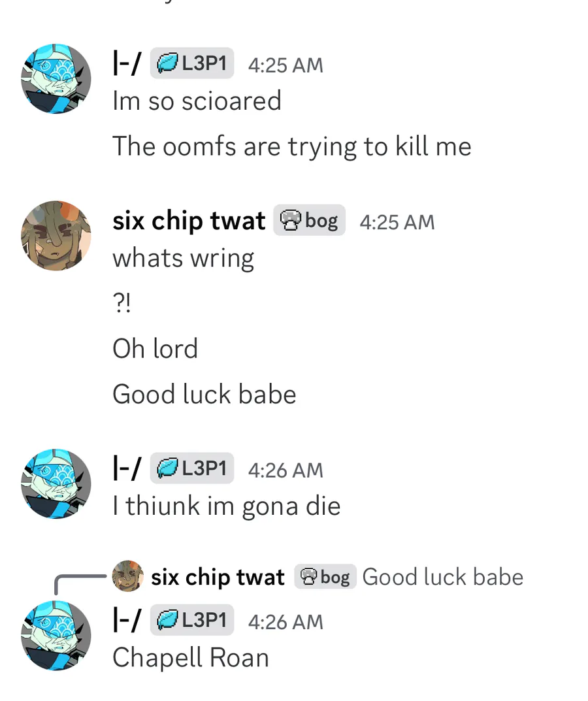Image resolution: width=588 pixels, height=701 pixels.
Task: Click the avatar beside the Chapell Roan message
Action: click(56, 636)
